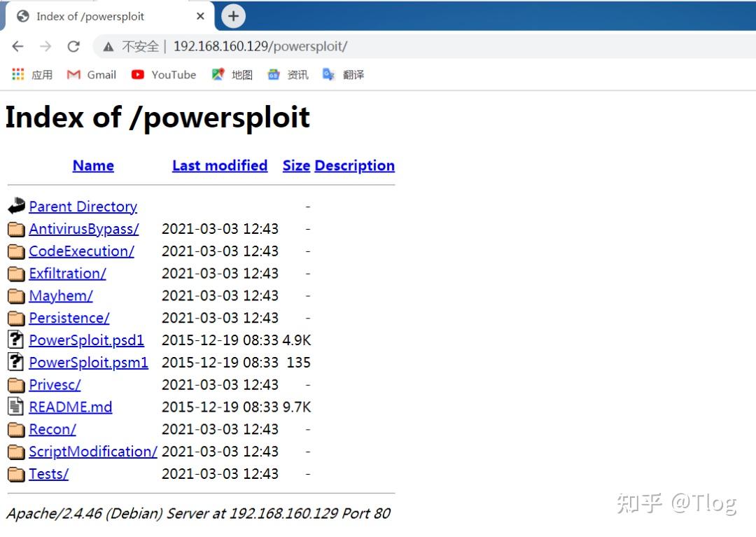This screenshot has height=537, width=756.
Task: Sort listing by Last modified
Action: click(x=219, y=165)
